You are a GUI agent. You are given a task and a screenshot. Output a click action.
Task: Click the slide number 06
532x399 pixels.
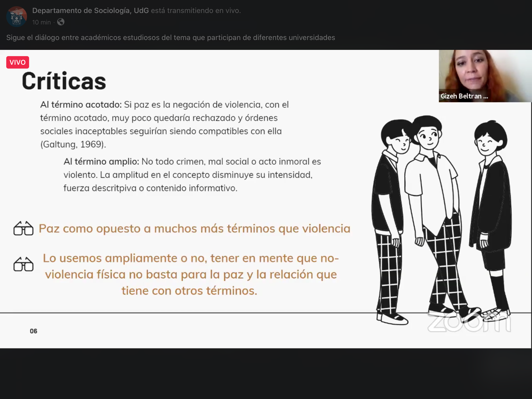(34, 331)
